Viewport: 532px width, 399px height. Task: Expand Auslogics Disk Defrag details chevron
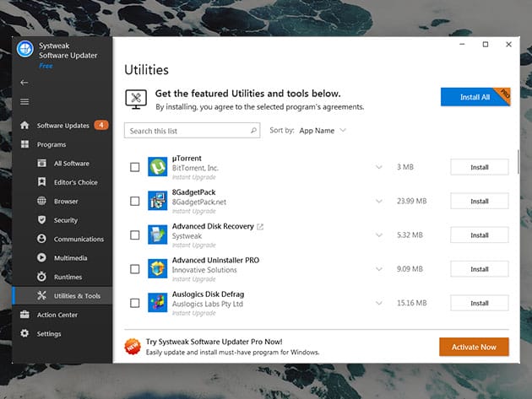(379, 303)
